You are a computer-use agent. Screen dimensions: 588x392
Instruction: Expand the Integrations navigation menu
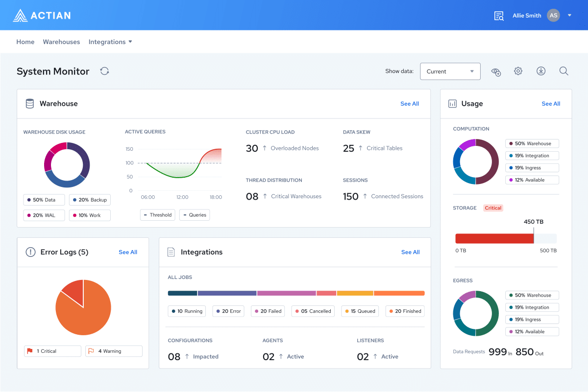pyautogui.click(x=110, y=42)
